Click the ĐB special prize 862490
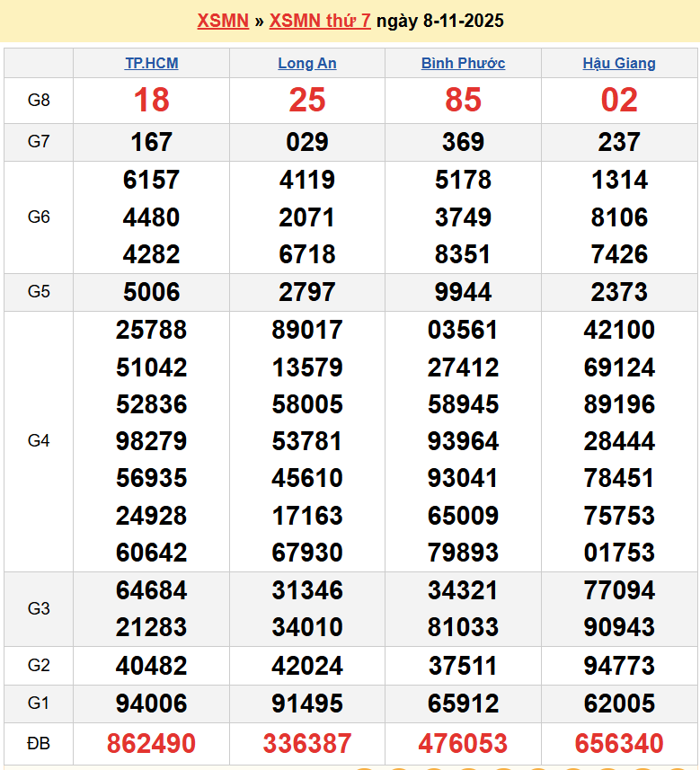The height and width of the screenshot is (770, 700). pos(151,743)
